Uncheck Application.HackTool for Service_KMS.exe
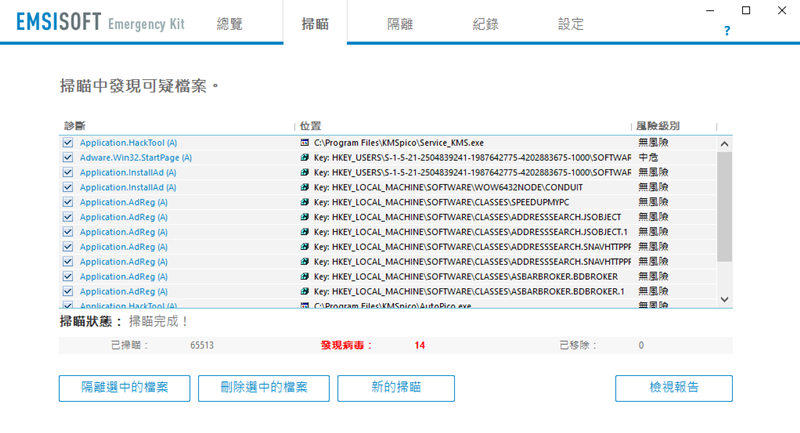800x433 pixels. point(68,143)
